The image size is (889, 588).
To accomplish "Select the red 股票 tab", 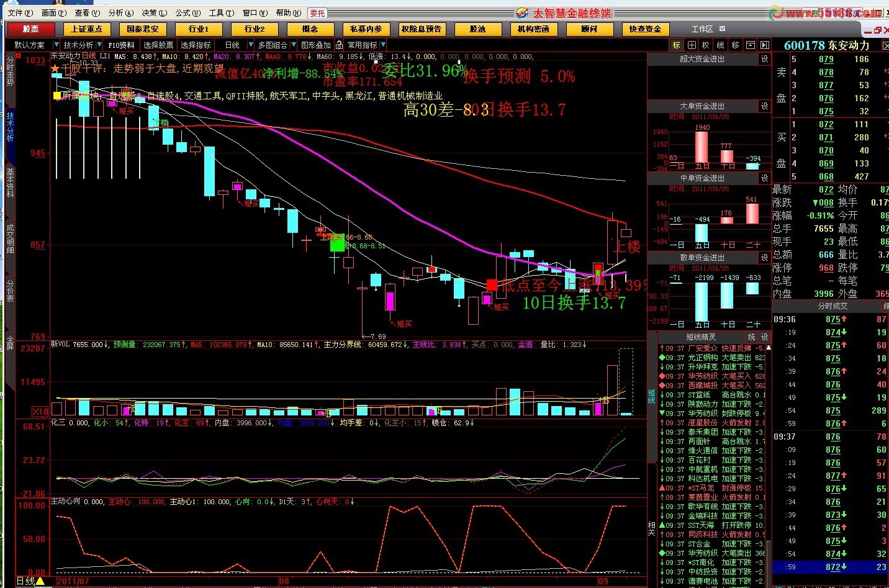I will pyautogui.click(x=31, y=29).
